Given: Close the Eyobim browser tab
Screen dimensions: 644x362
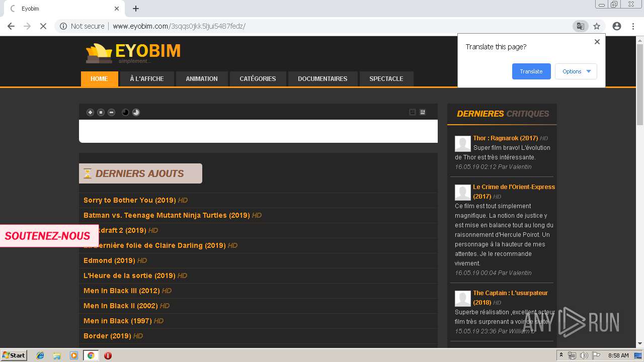Looking at the screenshot, I should pos(117,9).
